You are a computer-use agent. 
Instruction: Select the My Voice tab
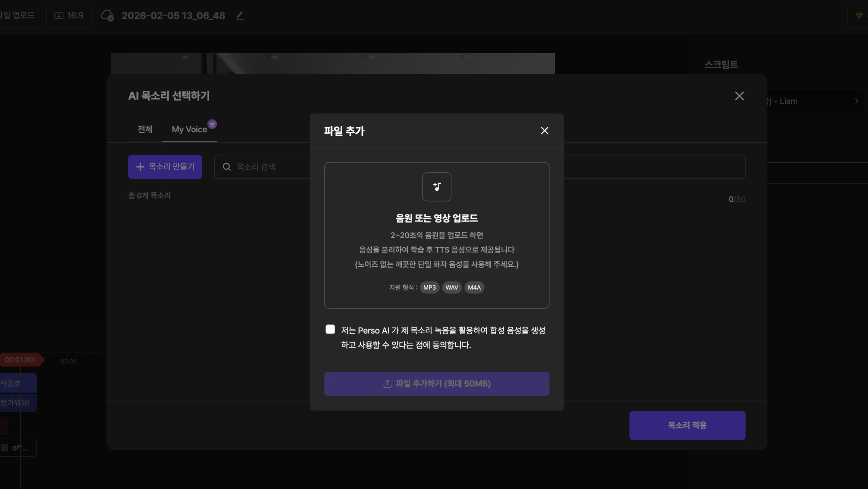pos(189,129)
